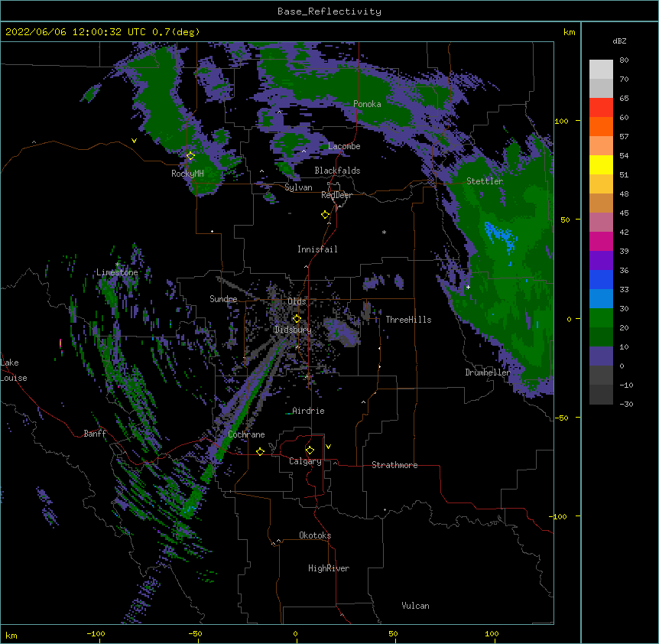The height and width of the screenshot is (644, 659).
Task: Click the Limestone label
Action: [x=117, y=272]
